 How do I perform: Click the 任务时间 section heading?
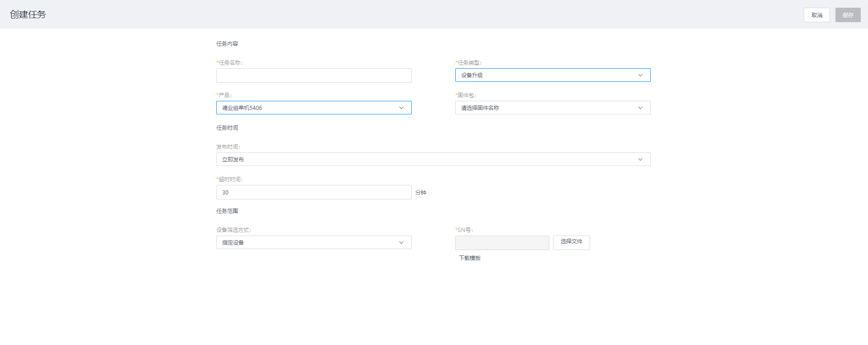click(x=227, y=128)
